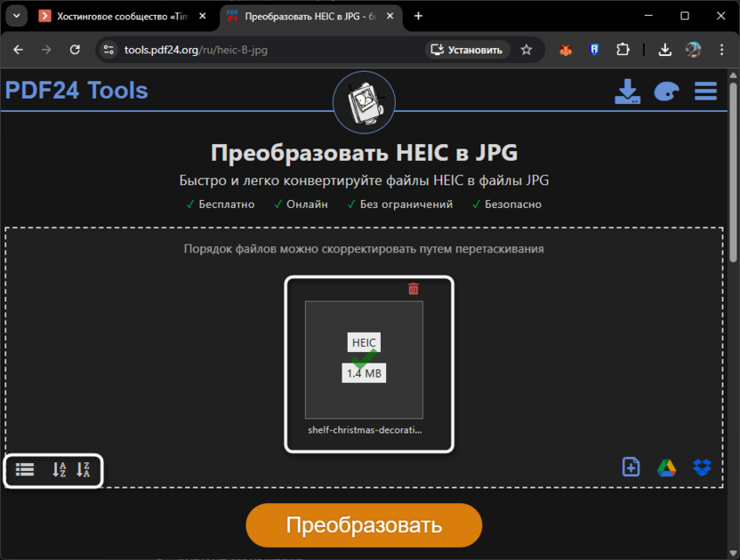Open the PDF24 theme painter icon
Screen dimensions: 740x560
click(x=666, y=92)
